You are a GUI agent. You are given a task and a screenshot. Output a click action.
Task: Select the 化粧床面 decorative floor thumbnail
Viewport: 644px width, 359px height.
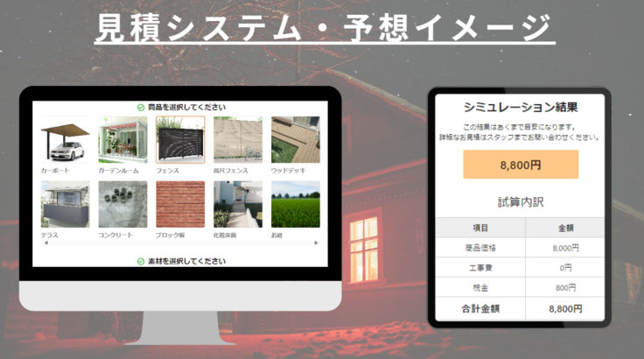click(237, 205)
